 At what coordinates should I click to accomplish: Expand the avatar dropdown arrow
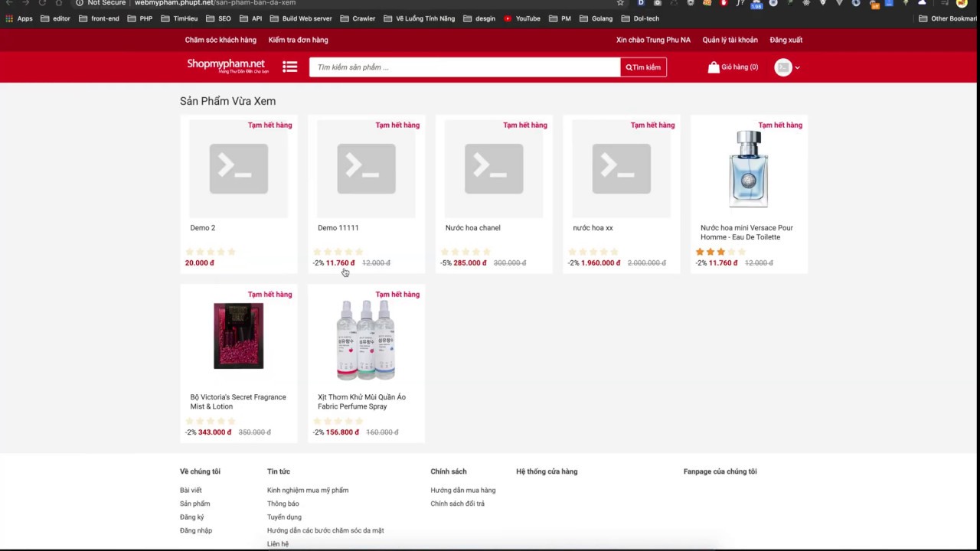click(797, 67)
